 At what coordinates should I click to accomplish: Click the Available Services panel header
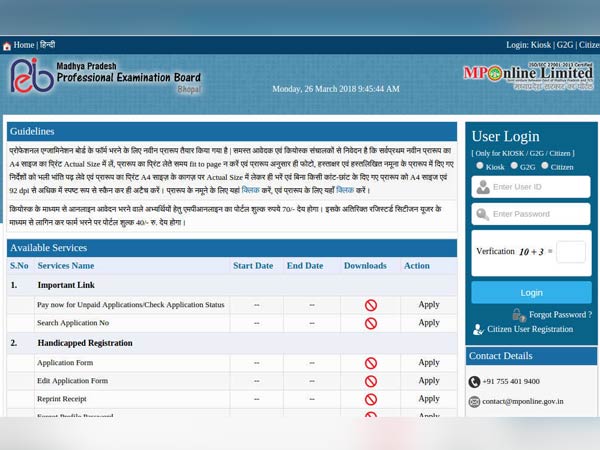point(232,248)
